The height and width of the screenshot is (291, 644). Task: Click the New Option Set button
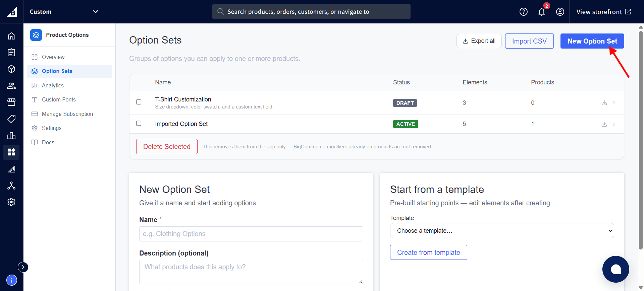point(592,41)
